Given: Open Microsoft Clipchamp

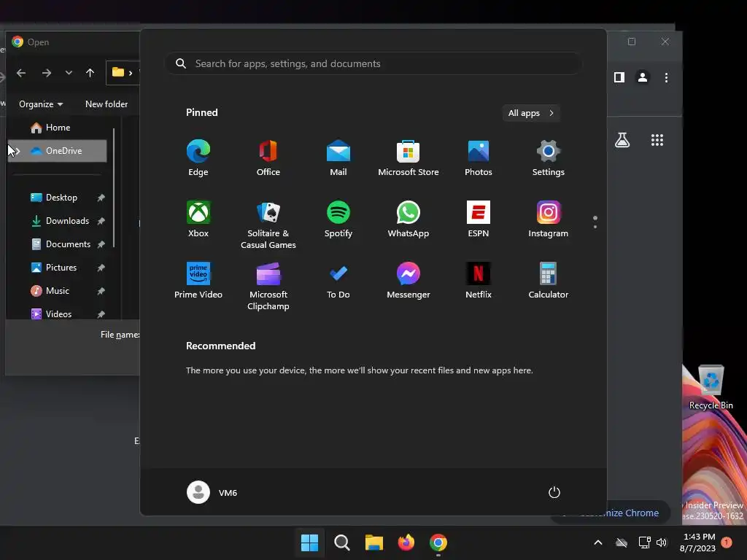Looking at the screenshot, I should (268, 286).
